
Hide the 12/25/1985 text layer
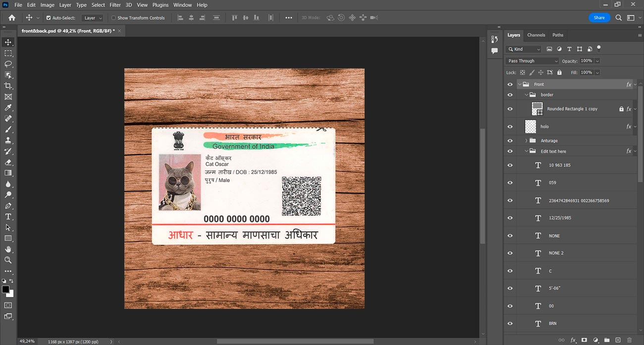pos(510,218)
